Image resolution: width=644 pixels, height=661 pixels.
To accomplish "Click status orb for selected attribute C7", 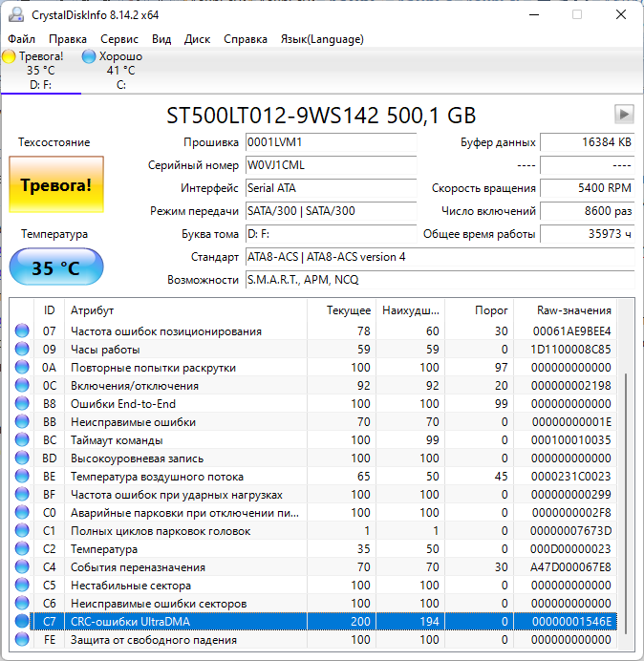I will 22,621.
